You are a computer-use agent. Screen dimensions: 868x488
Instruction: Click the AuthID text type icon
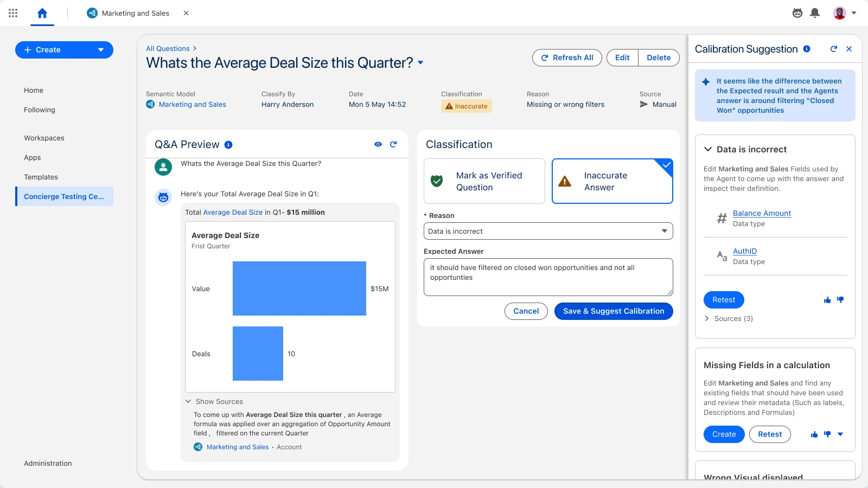(722, 256)
